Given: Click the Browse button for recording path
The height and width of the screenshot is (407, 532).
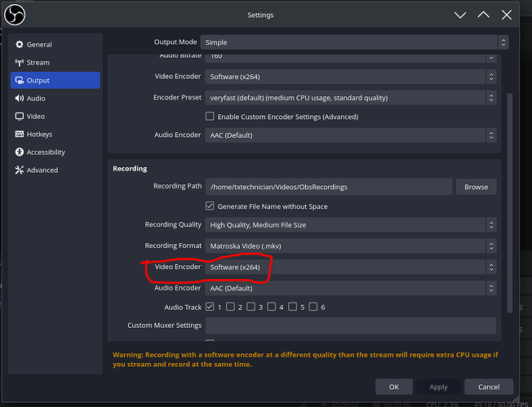Looking at the screenshot, I should (x=476, y=187).
